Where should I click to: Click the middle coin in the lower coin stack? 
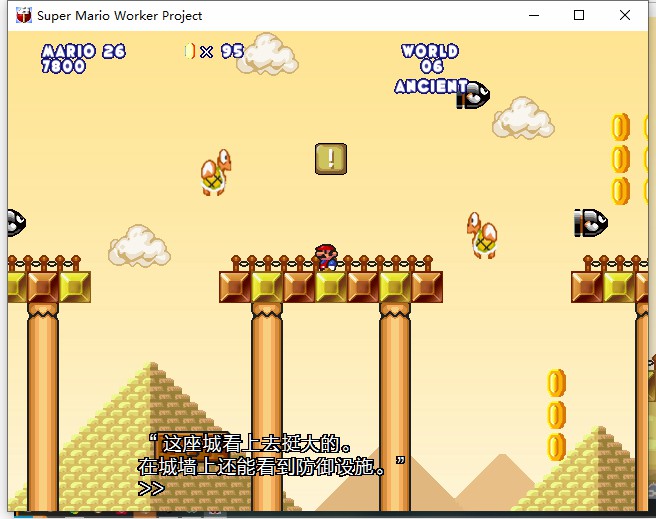tap(557, 415)
